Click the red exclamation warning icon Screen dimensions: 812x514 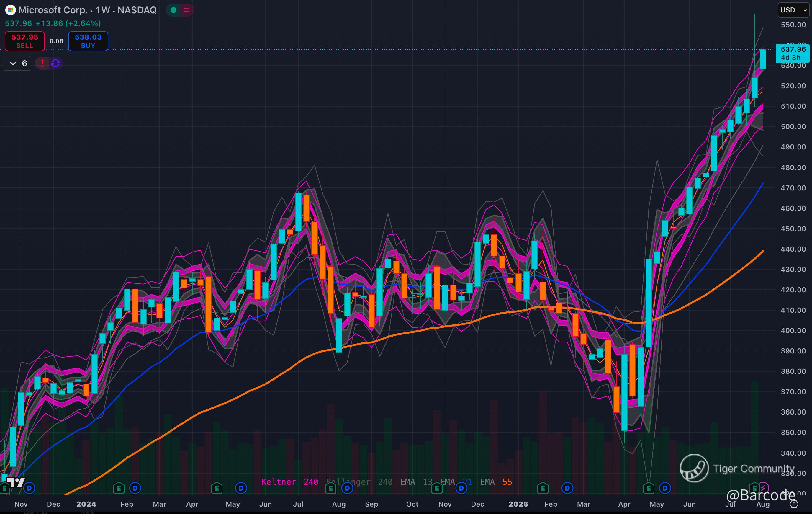42,63
